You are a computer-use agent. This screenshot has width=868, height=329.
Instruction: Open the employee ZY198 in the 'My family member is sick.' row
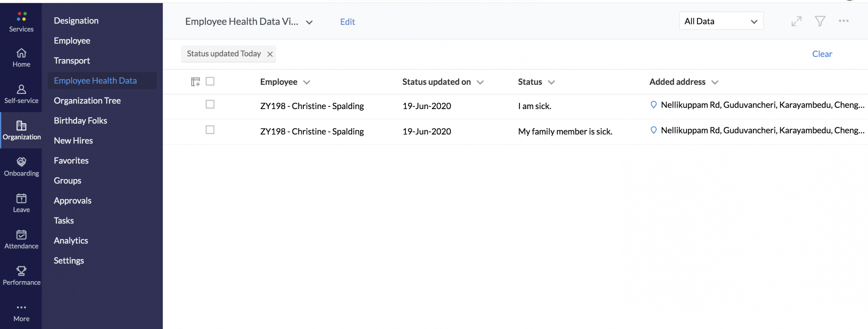[312, 131]
